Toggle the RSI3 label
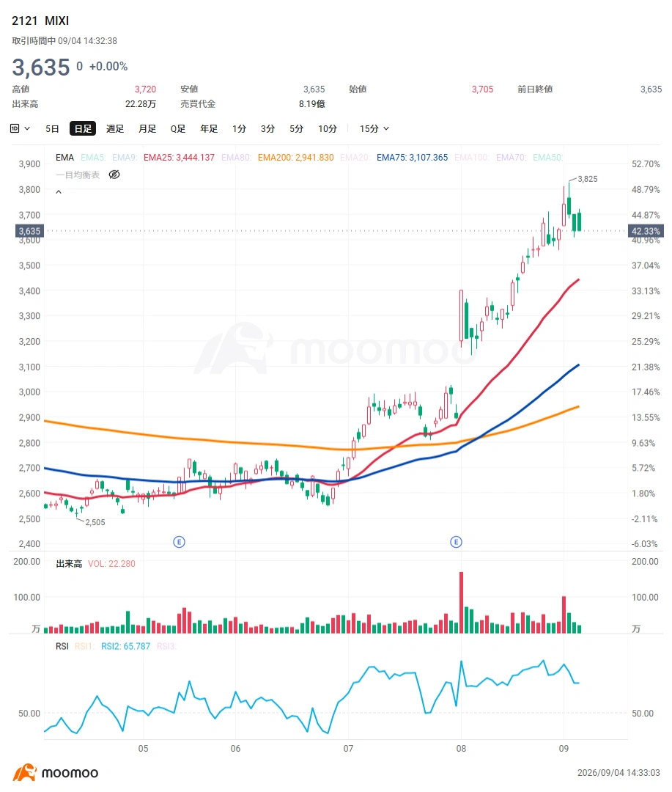This screenshot has height=792, width=672. (166, 646)
